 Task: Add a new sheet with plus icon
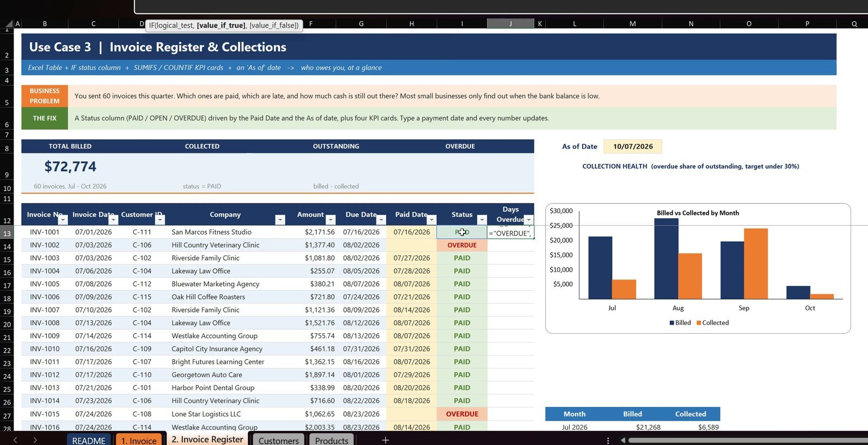point(385,440)
